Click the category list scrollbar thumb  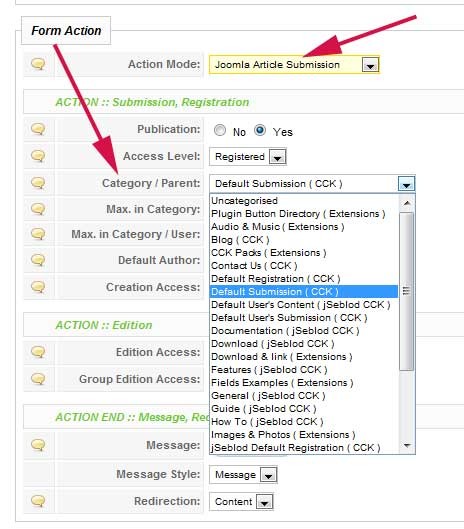407,291
